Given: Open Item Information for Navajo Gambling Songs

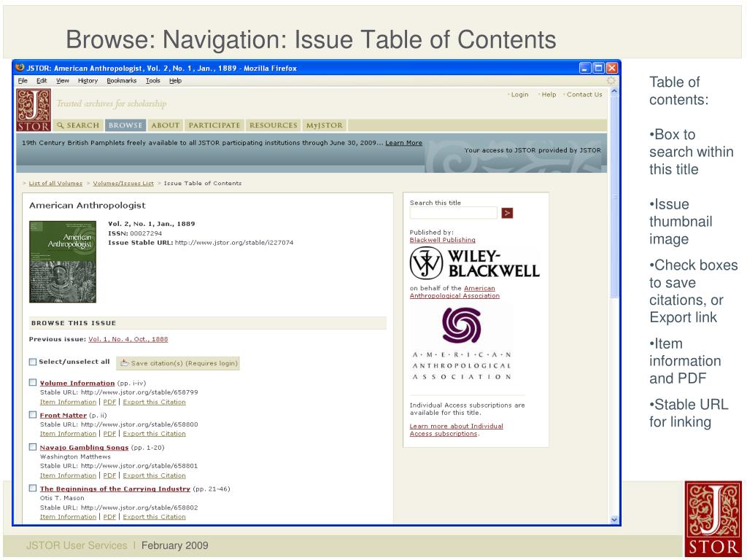Looking at the screenshot, I should [68, 475].
